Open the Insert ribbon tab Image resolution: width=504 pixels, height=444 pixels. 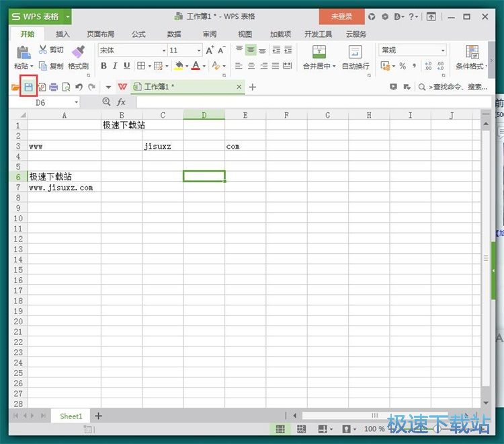point(62,34)
